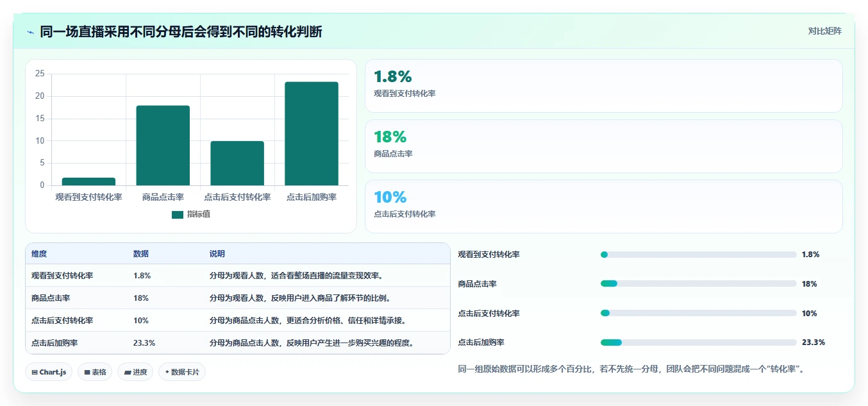Click the 点击后加购率 progress bar
Viewport: 868px width, 406px height.
(698, 343)
